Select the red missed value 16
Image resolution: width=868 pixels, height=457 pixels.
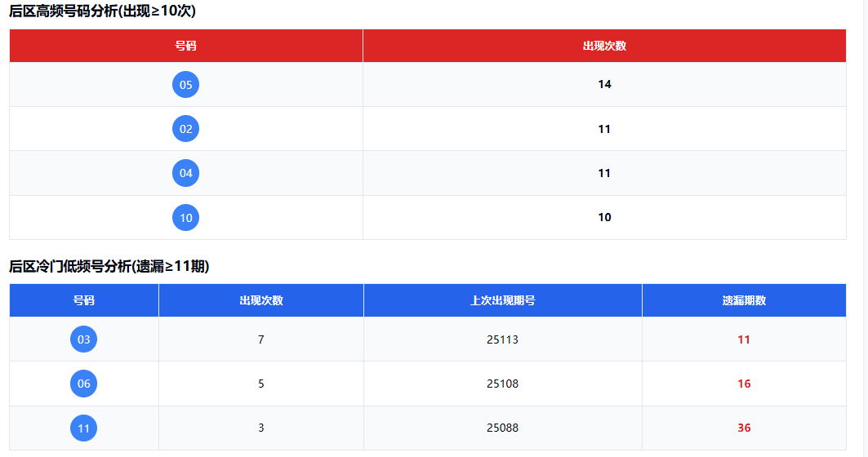point(744,384)
